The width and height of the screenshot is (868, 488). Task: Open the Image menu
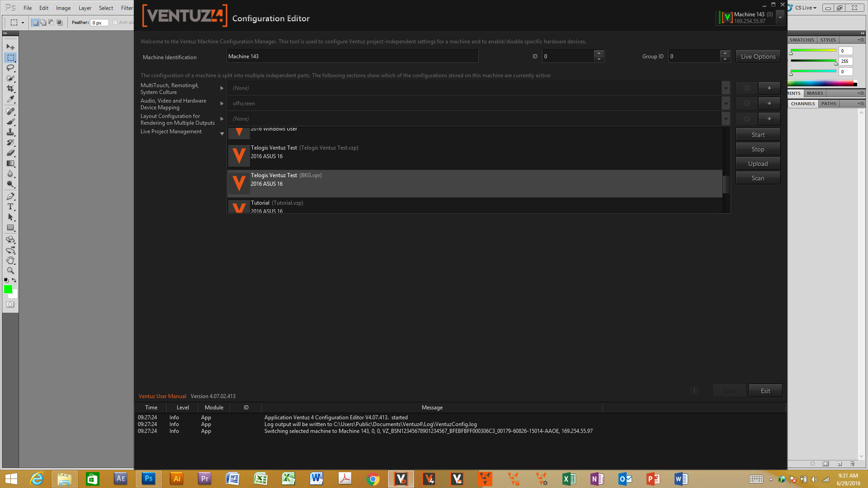63,8
